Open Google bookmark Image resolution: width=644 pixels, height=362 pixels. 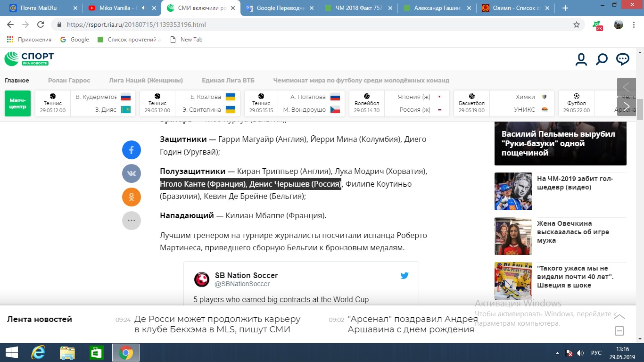pos(74,40)
